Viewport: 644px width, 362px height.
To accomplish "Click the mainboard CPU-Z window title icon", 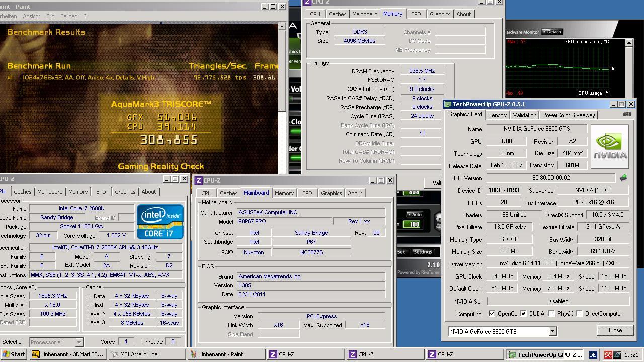I will pos(199,180).
